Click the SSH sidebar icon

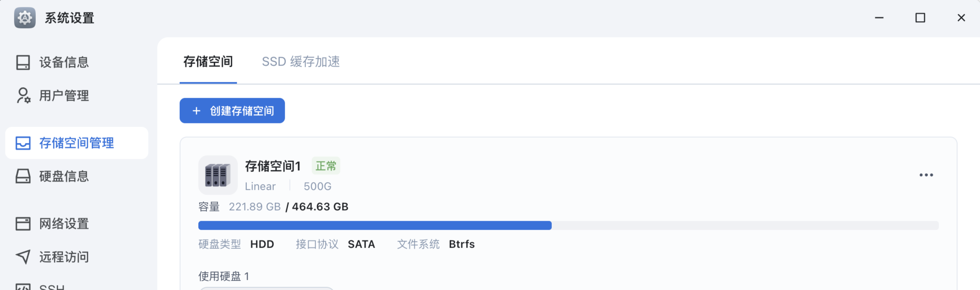[x=23, y=286]
